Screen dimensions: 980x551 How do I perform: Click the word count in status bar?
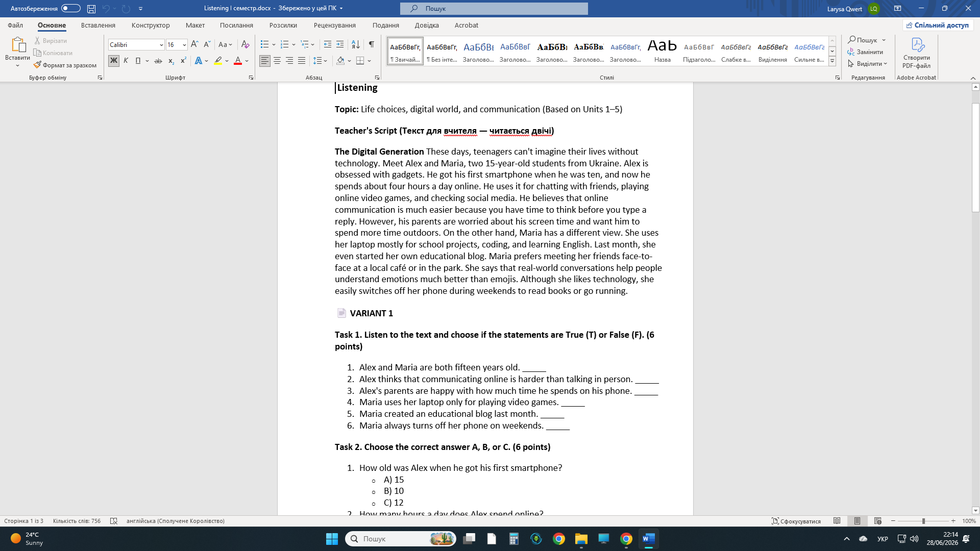click(77, 521)
